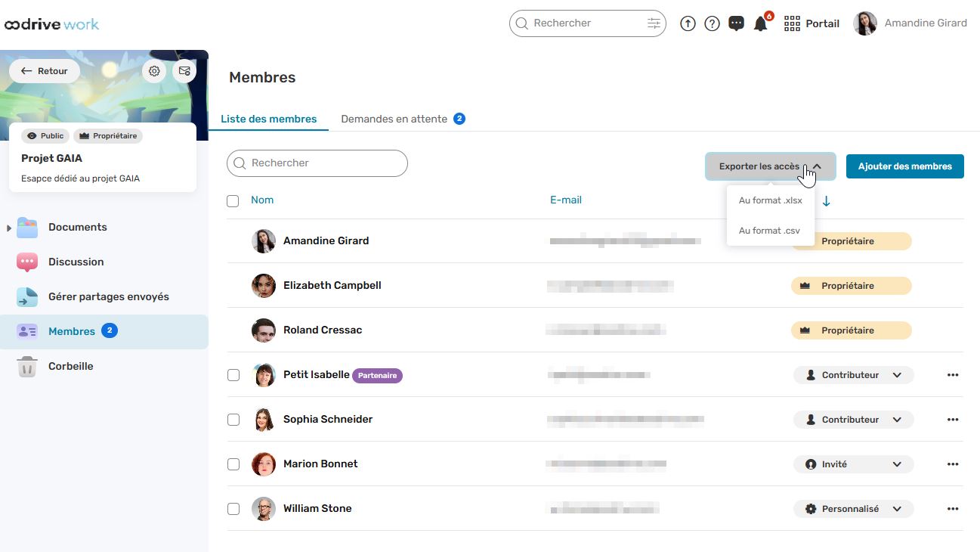Open the chat messages icon

(736, 23)
